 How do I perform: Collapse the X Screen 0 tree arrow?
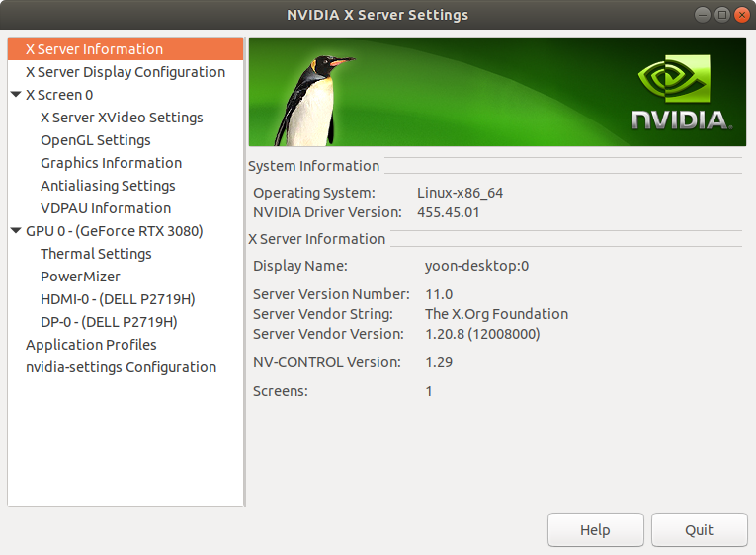(16, 95)
